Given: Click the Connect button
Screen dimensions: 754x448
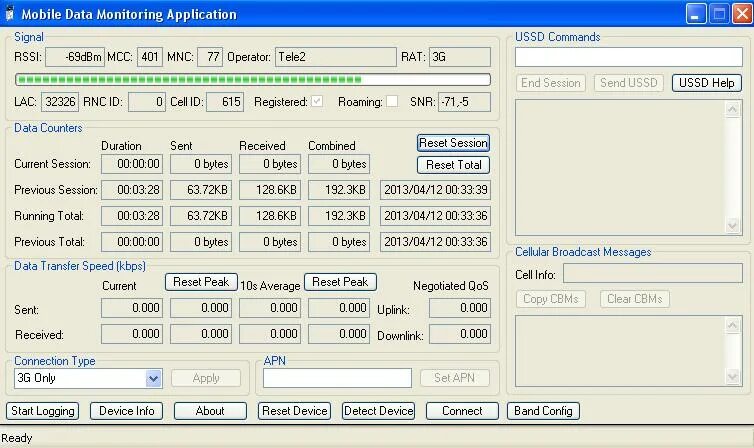Looking at the screenshot, I should click(x=462, y=411).
